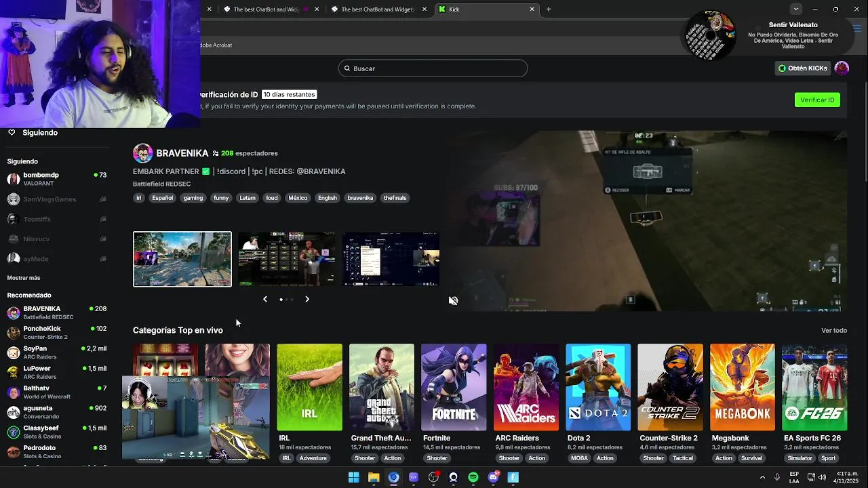Image resolution: width=868 pixels, height=488 pixels.
Task: Open the browser tab search dropdown
Action: [x=795, y=9]
